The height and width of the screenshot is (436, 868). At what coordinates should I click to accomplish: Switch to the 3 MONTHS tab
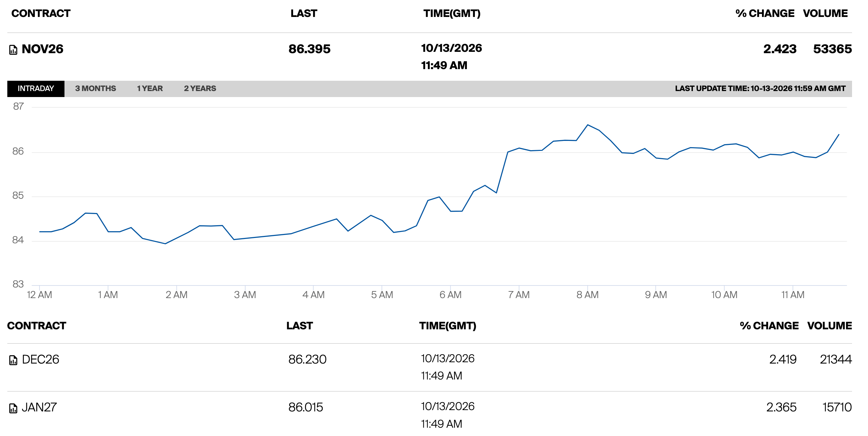95,89
